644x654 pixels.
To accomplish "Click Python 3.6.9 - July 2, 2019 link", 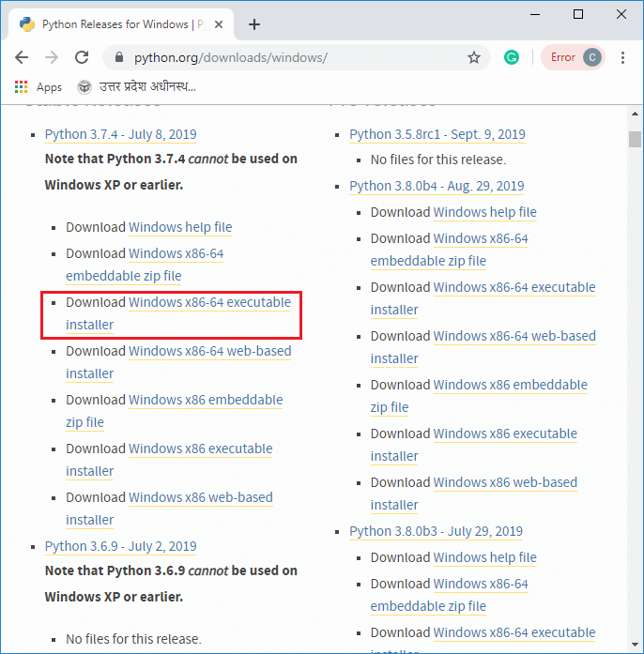I will [x=120, y=546].
